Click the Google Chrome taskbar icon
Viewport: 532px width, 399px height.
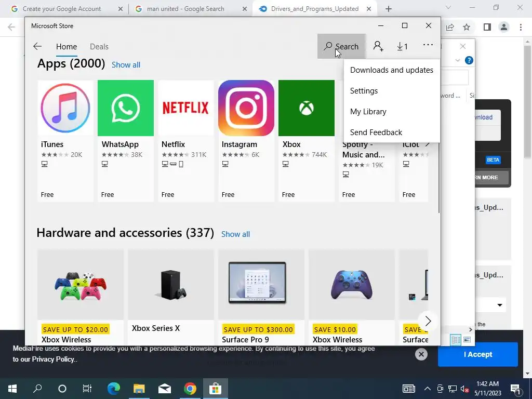pyautogui.click(x=190, y=389)
